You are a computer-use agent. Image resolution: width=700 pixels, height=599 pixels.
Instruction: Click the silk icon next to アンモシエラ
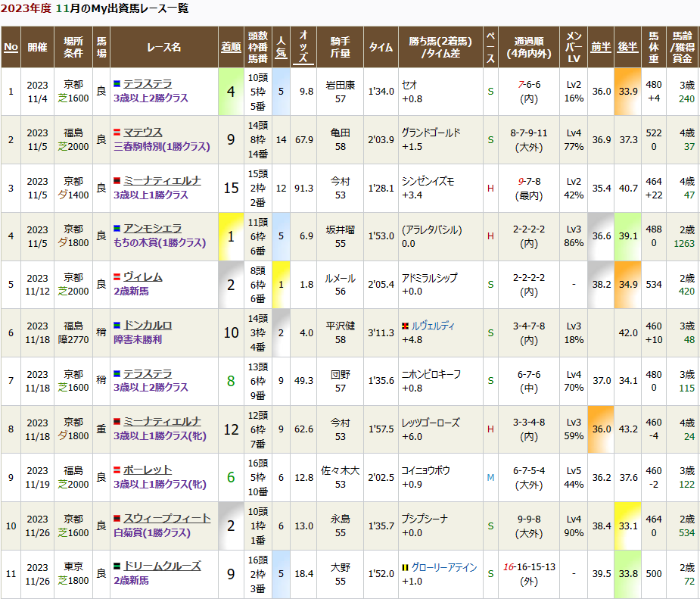click(117, 229)
